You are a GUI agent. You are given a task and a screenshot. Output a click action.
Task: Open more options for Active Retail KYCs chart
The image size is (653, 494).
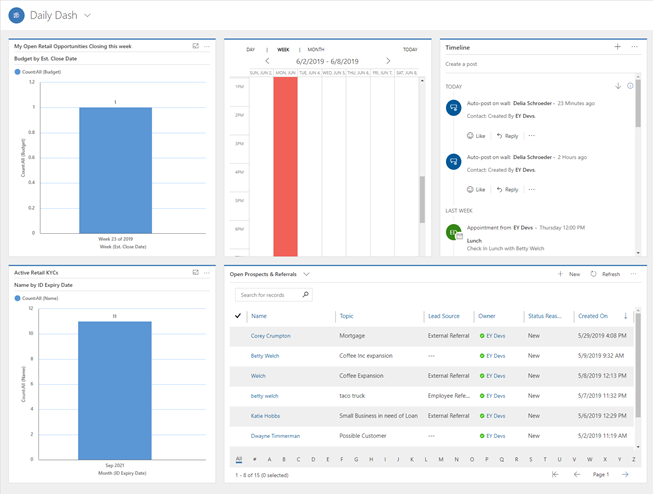tap(208, 272)
